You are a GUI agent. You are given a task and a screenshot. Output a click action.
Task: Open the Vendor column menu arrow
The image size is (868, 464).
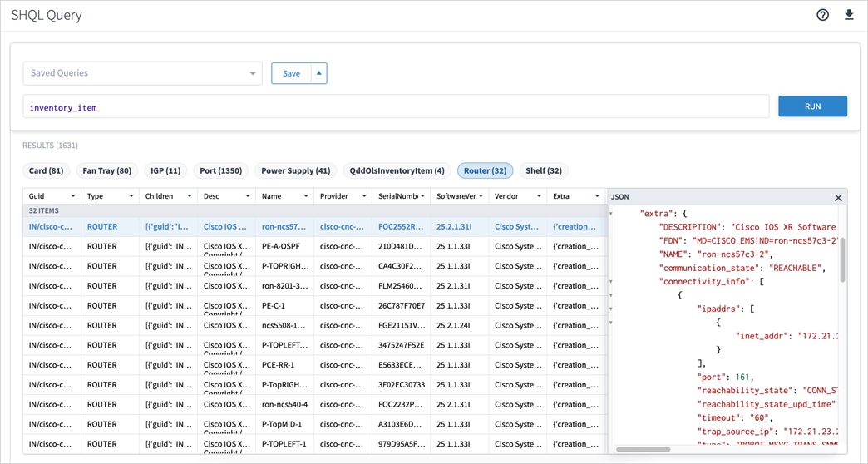(x=538, y=197)
